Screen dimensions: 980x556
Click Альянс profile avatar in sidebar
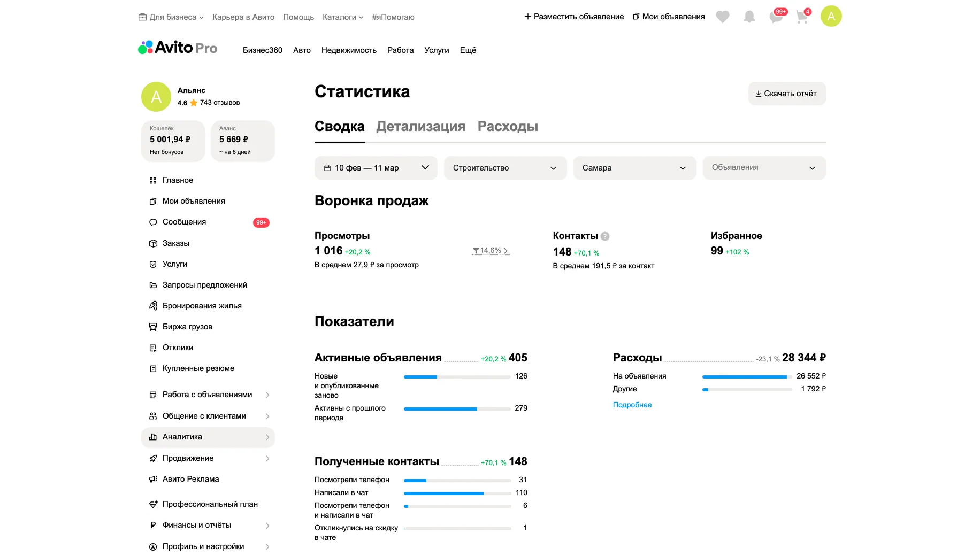(156, 97)
